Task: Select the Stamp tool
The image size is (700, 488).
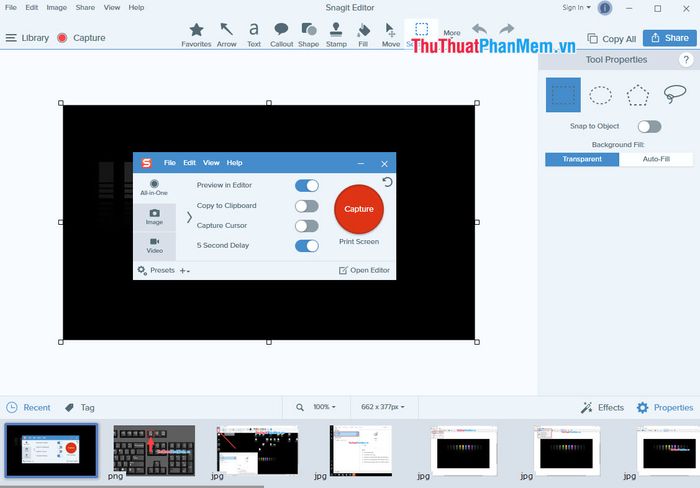Action: pos(336,35)
